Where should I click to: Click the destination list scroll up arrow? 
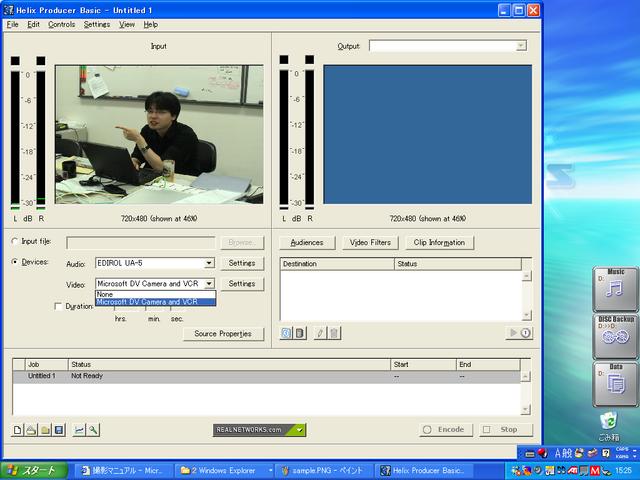527,276
